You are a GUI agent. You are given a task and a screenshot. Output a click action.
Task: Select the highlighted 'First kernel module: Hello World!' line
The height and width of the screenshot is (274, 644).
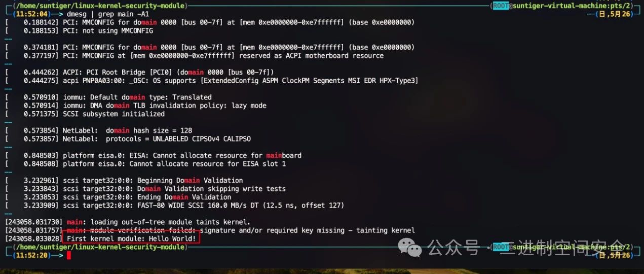point(131,238)
